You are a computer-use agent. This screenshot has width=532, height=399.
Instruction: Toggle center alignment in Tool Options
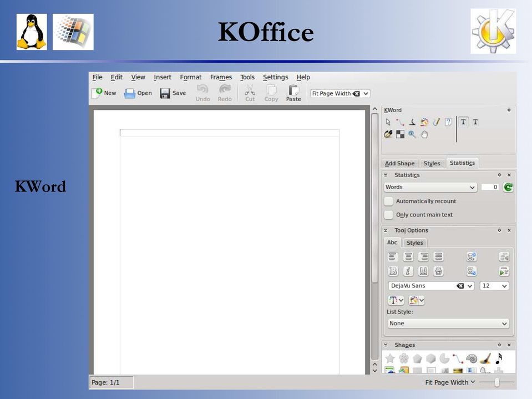(x=408, y=257)
